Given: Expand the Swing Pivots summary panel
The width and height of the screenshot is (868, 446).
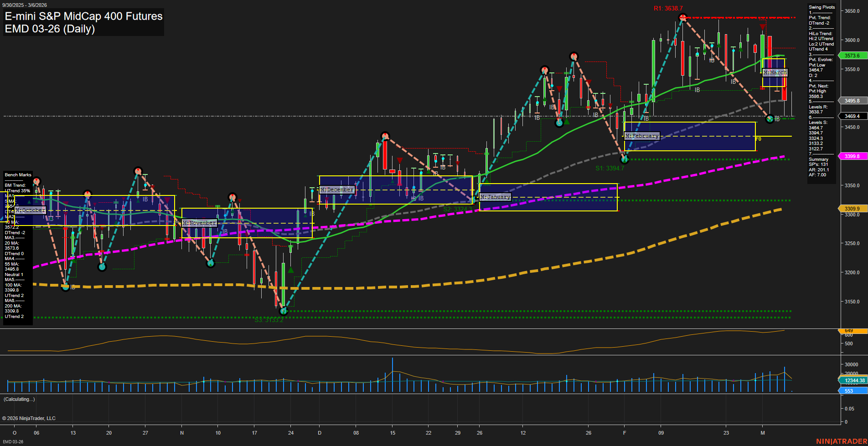Looking at the screenshot, I should pos(822,7).
